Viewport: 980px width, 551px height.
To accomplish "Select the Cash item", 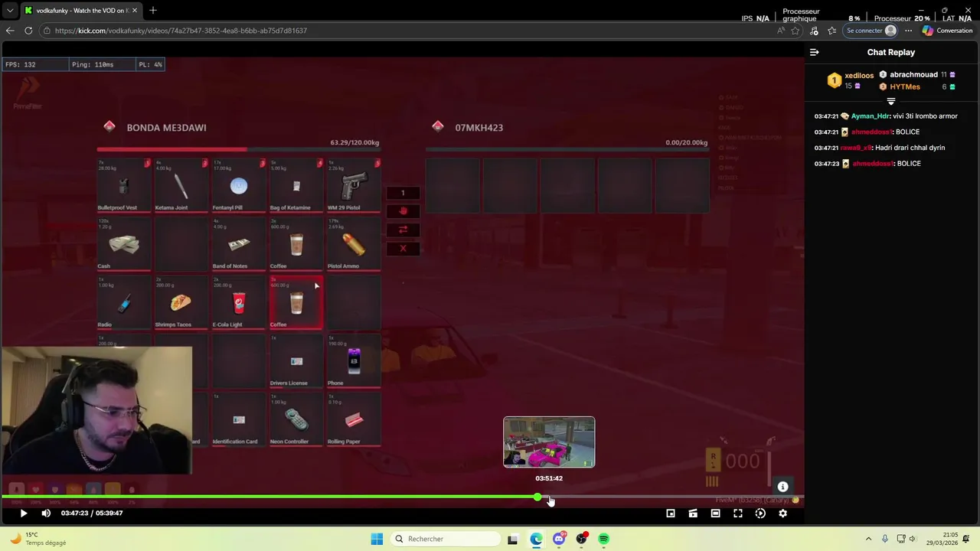I will [124, 244].
